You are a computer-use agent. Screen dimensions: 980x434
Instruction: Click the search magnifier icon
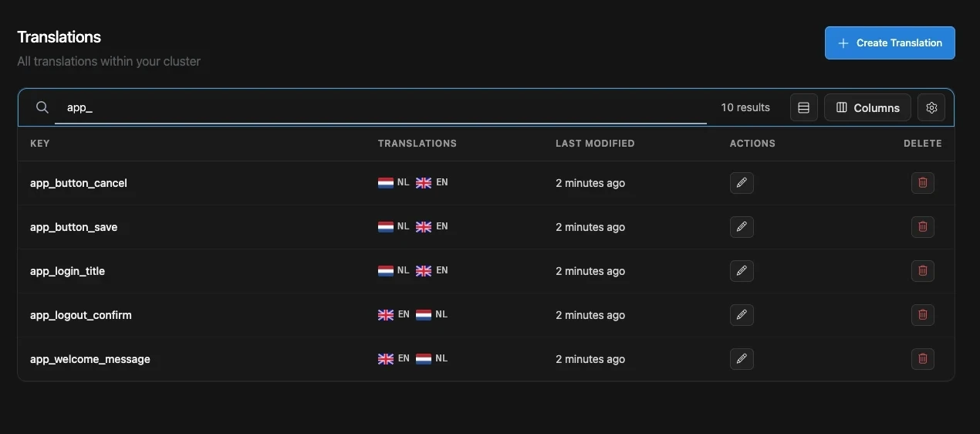click(42, 107)
